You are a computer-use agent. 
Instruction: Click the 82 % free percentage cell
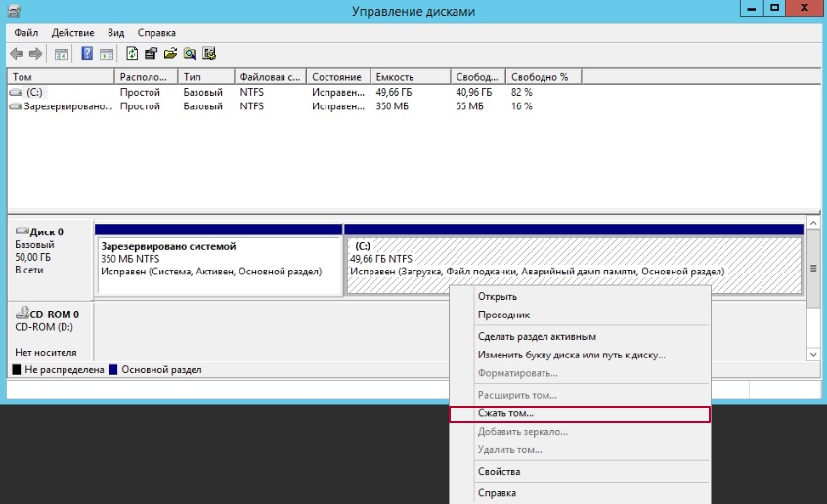pos(522,92)
